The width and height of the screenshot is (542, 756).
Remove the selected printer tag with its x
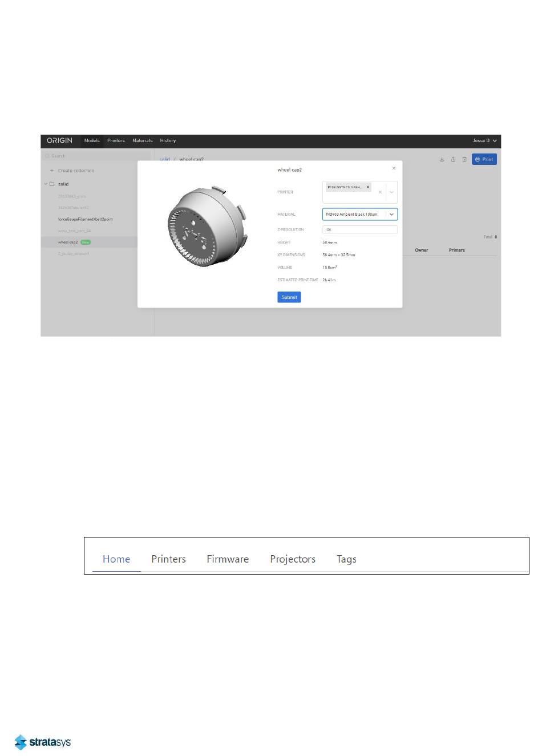(x=368, y=187)
